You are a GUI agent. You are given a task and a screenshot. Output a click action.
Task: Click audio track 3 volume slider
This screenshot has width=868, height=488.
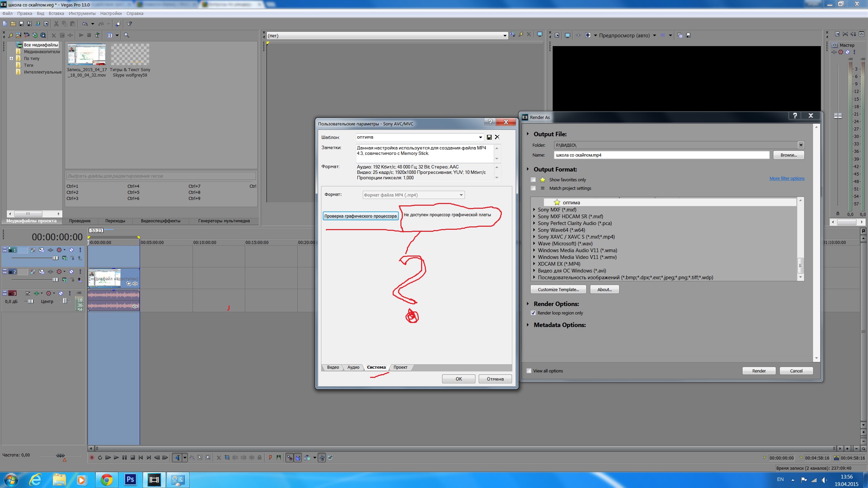click(x=31, y=301)
